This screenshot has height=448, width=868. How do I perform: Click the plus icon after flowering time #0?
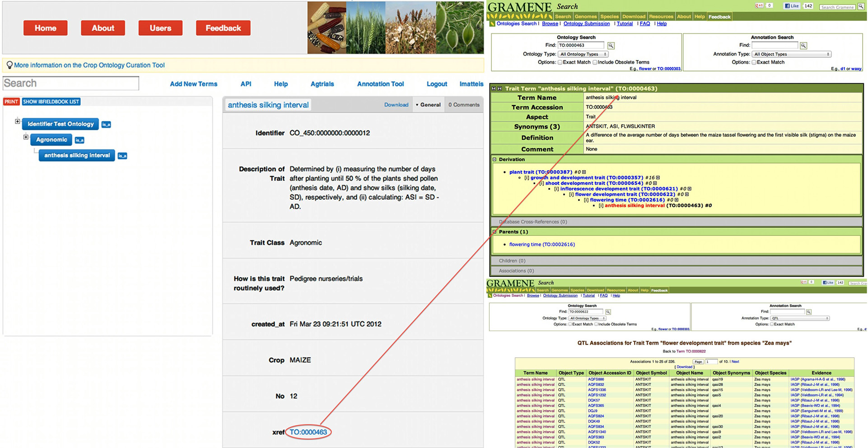677,200
